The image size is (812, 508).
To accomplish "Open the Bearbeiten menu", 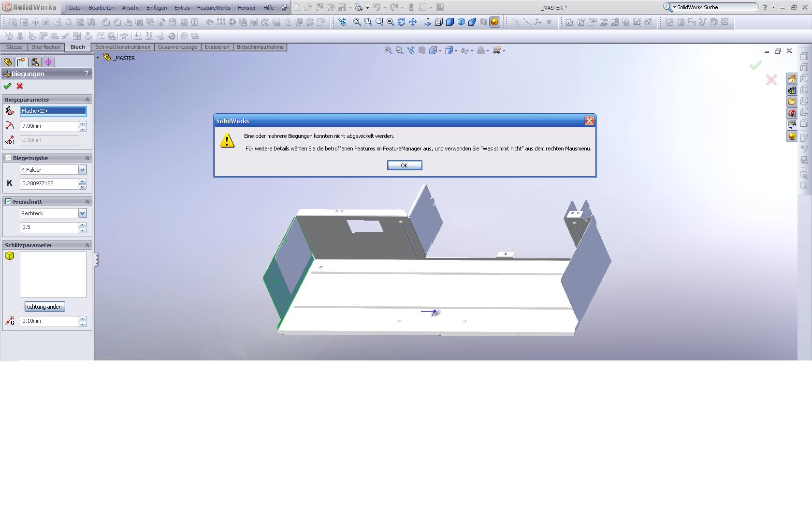I will [101, 8].
